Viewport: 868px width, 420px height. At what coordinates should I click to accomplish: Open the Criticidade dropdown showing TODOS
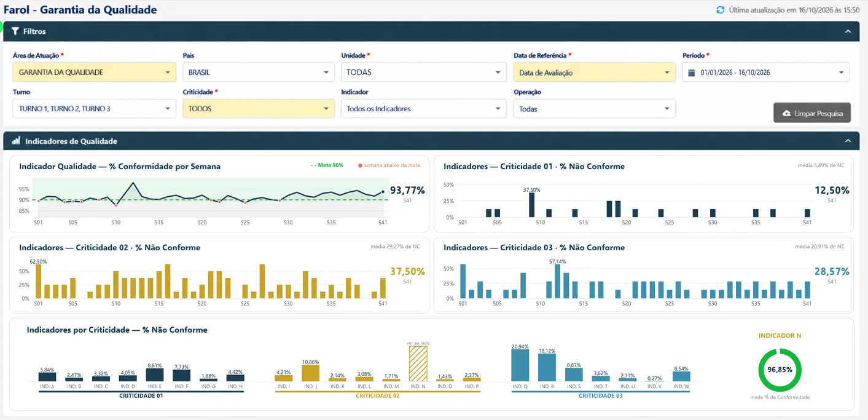click(x=259, y=109)
